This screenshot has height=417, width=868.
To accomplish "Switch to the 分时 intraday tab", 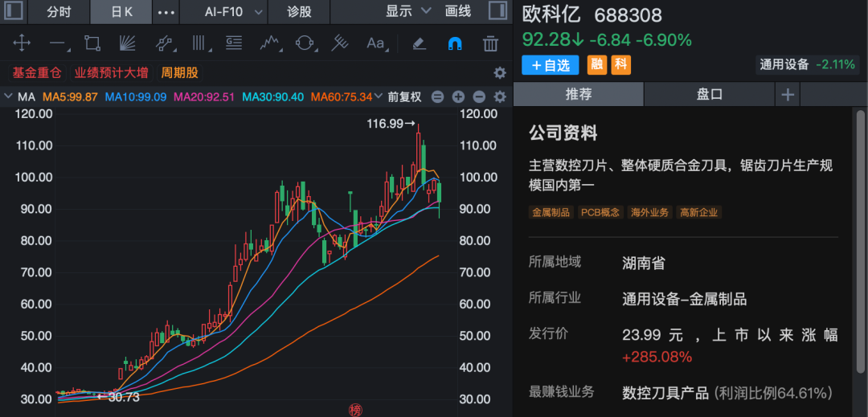I will (59, 11).
